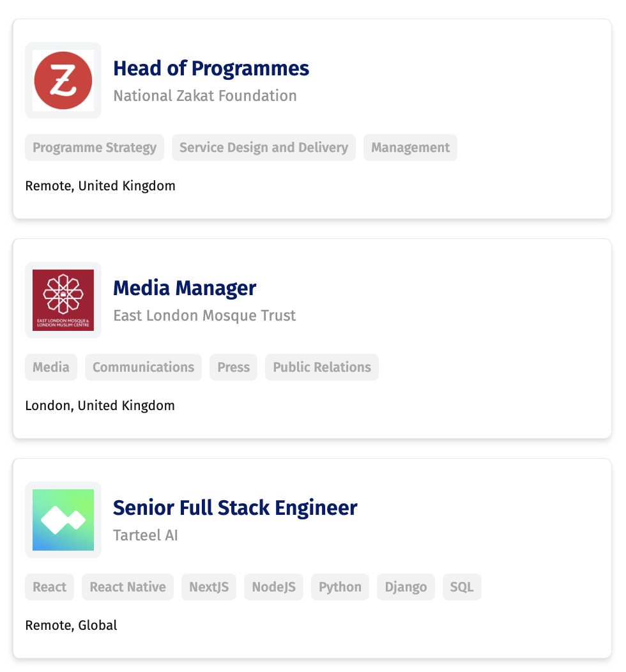Click the National Zakat Foundation logo
Viewport: 626px width, 672px height.
[x=63, y=80]
